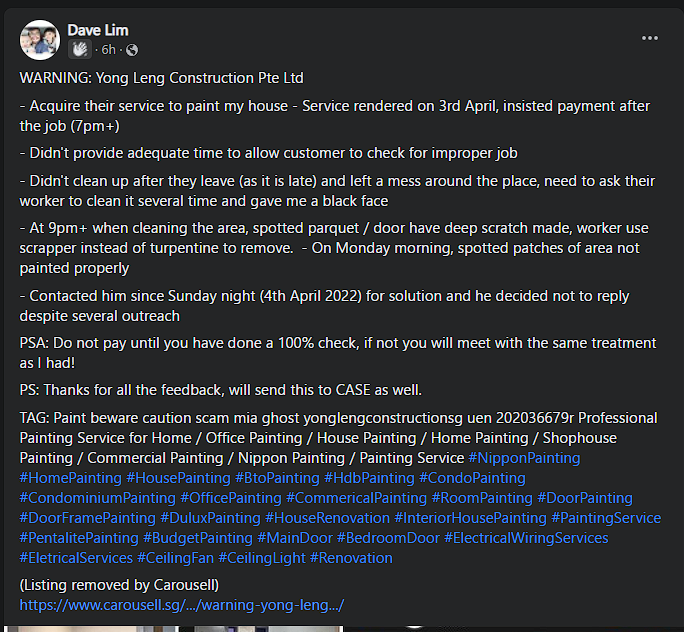Open the #HomePainting hashtag
Screen dimensions: 684x632
coord(71,478)
